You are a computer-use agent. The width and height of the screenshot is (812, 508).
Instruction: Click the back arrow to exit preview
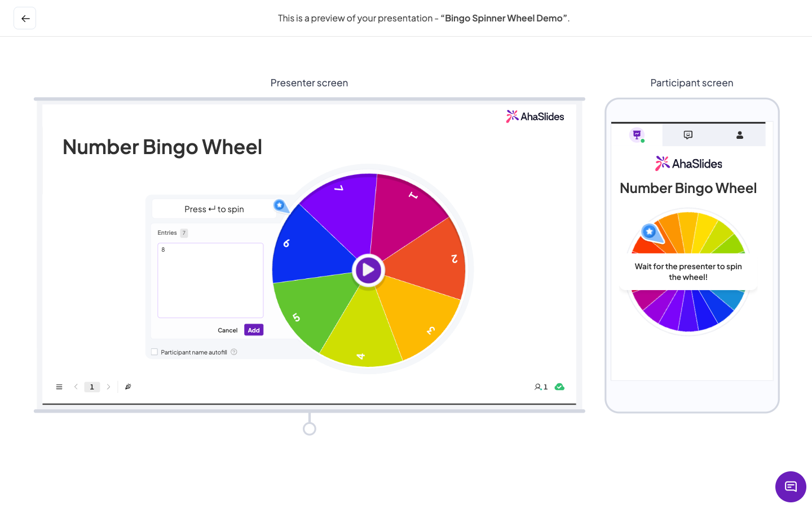[x=25, y=18]
